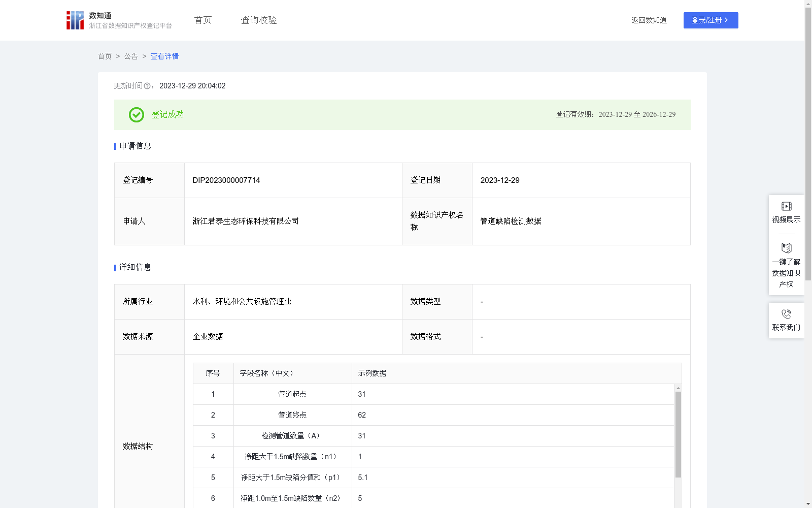This screenshot has width=812, height=508.
Task: Click the 申请信息 section heading
Action: click(136, 146)
